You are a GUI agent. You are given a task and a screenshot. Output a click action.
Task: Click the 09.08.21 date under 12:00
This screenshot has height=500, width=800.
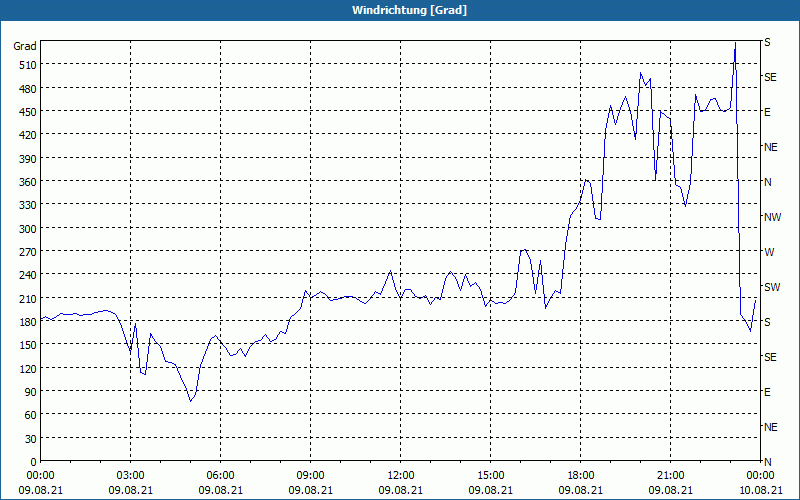[x=401, y=490]
